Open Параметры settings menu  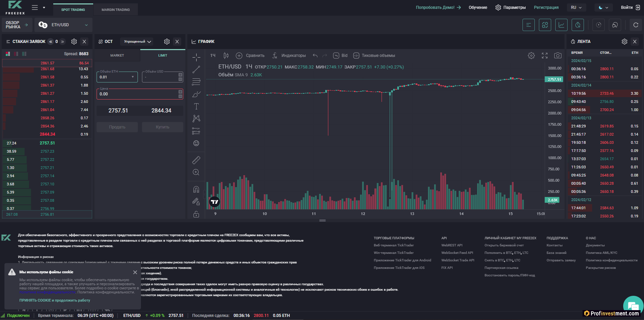coord(511,7)
